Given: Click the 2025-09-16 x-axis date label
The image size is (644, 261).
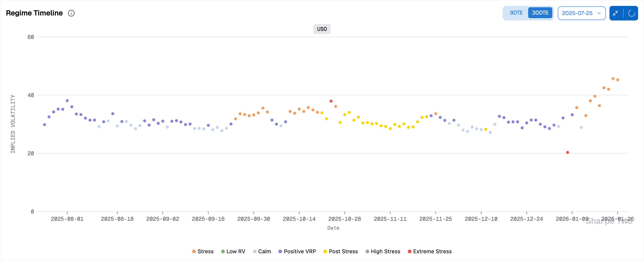Looking at the screenshot, I should pos(208,219).
